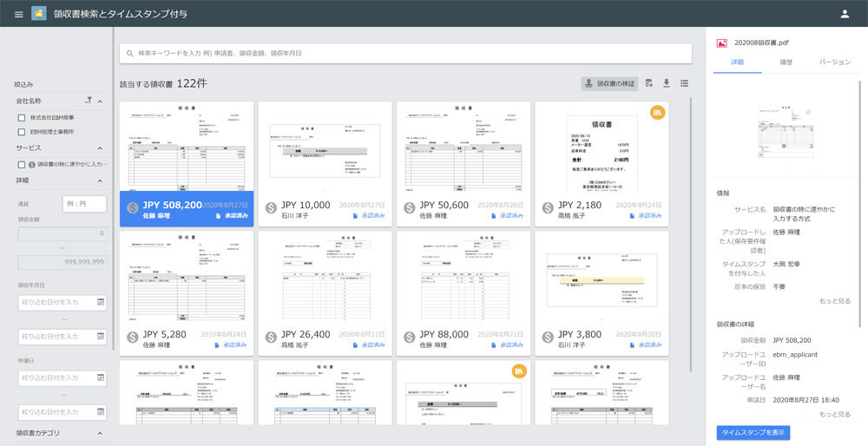Screen dimensions: 868x446
Task: Click the minimum 領収金額 field showing 0
Action: pos(63,233)
